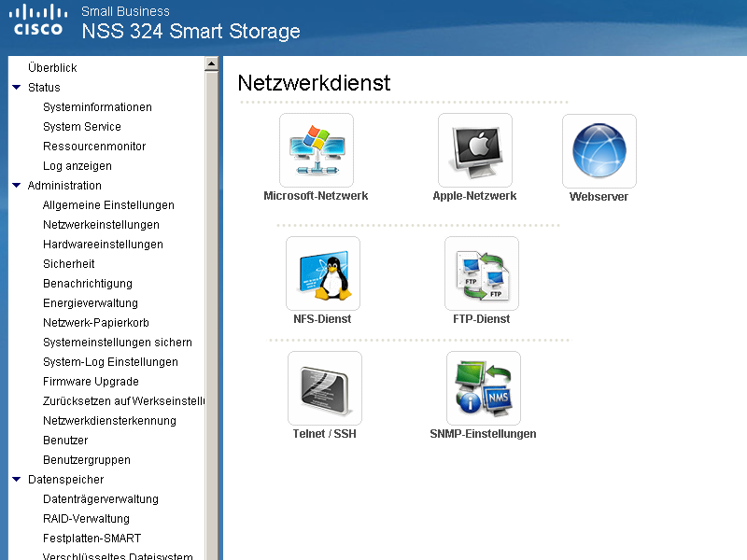Open Benutzergruppen
Screen dimensions: 747x560
(x=87, y=460)
